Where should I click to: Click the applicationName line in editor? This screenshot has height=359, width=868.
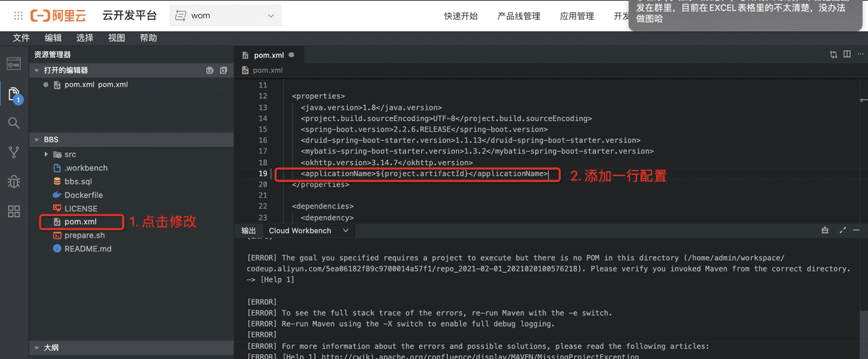click(x=424, y=174)
